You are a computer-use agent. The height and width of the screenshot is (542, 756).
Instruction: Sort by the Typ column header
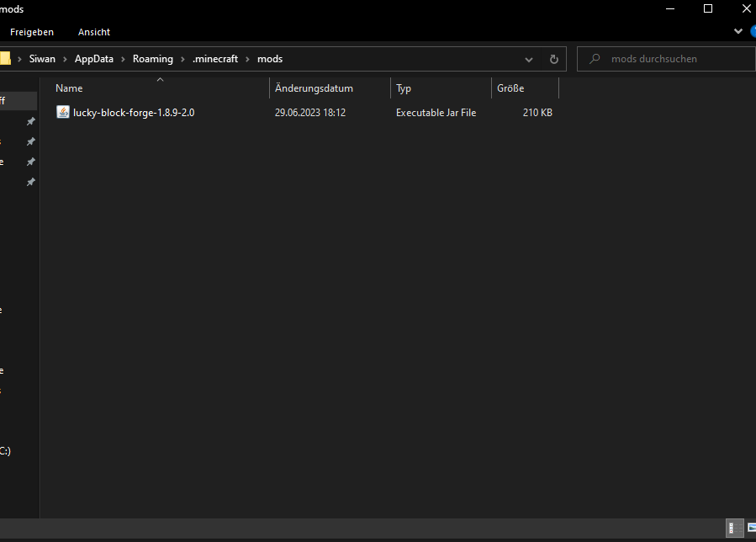404,88
